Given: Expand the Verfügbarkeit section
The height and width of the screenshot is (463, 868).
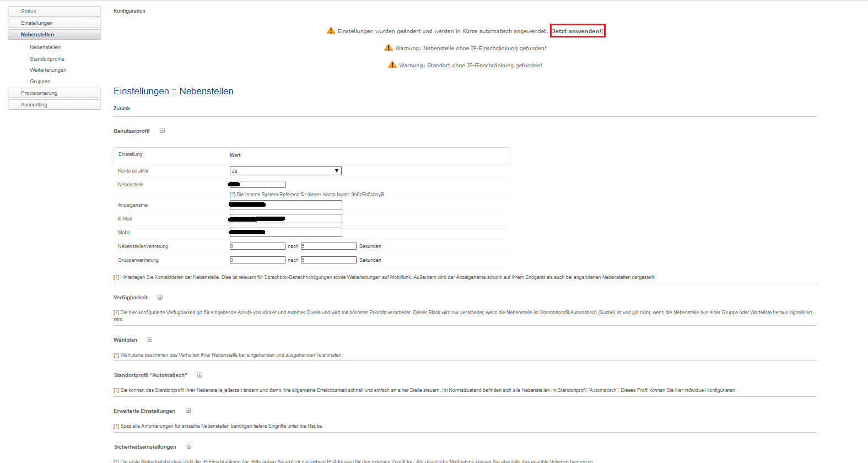Looking at the screenshot, I should [160, 298].
